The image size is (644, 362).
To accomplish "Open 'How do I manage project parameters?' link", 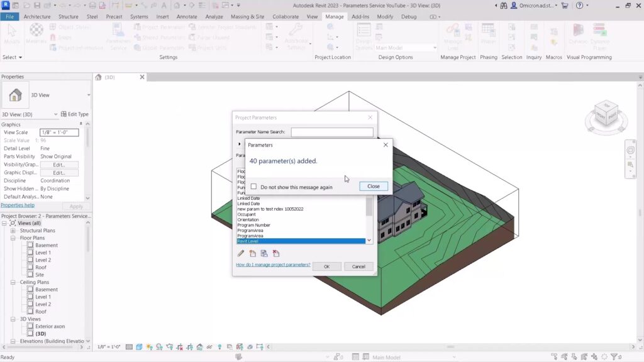I will coord(273,265).
